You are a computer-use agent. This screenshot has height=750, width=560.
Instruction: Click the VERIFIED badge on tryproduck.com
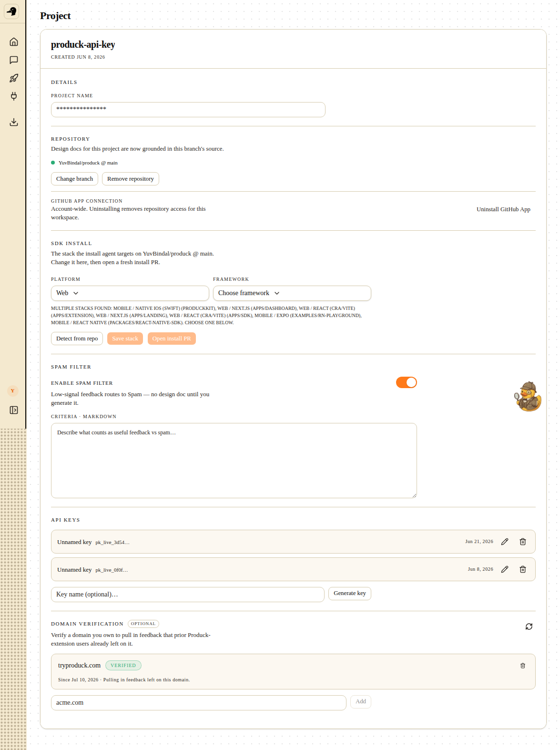(123, 666)
